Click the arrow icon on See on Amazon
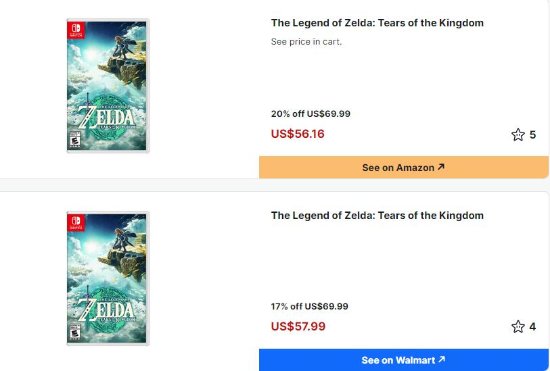550x371 pixels. click(x=441, y=167)
